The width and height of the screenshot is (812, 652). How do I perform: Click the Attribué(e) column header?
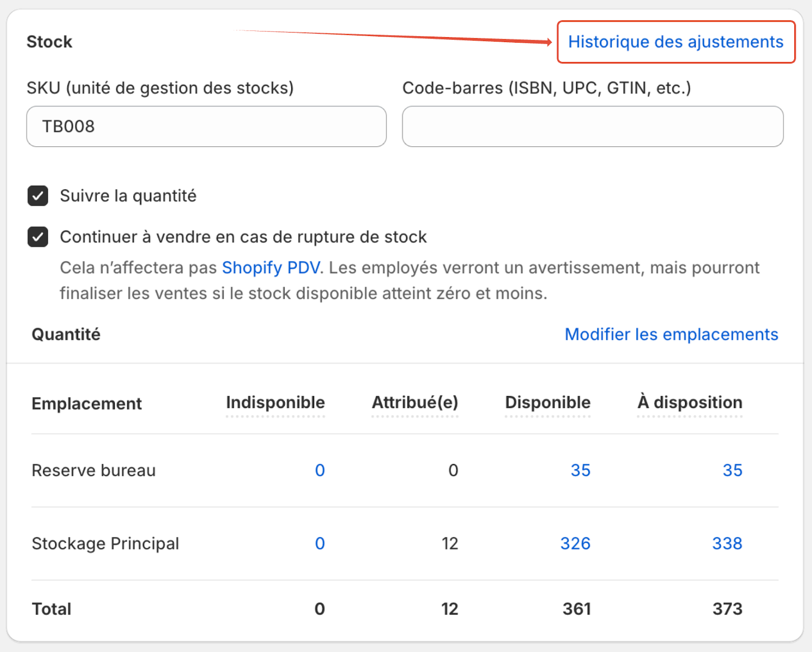pos(415,403)
